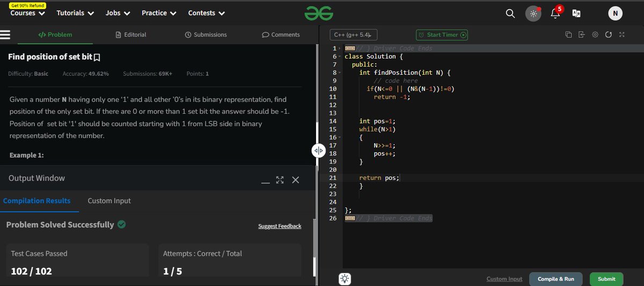Screen dimensions: 644x286
Task: Click the Start Timer button
Action: 442,35
